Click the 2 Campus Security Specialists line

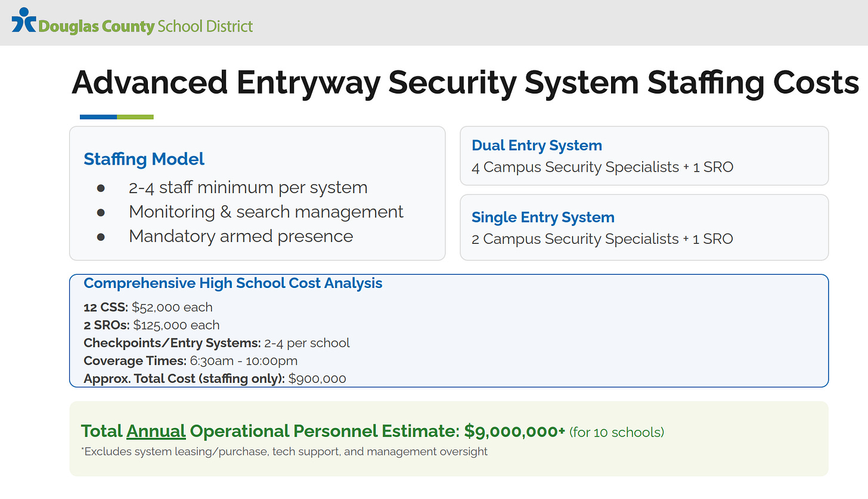[602, 239]
